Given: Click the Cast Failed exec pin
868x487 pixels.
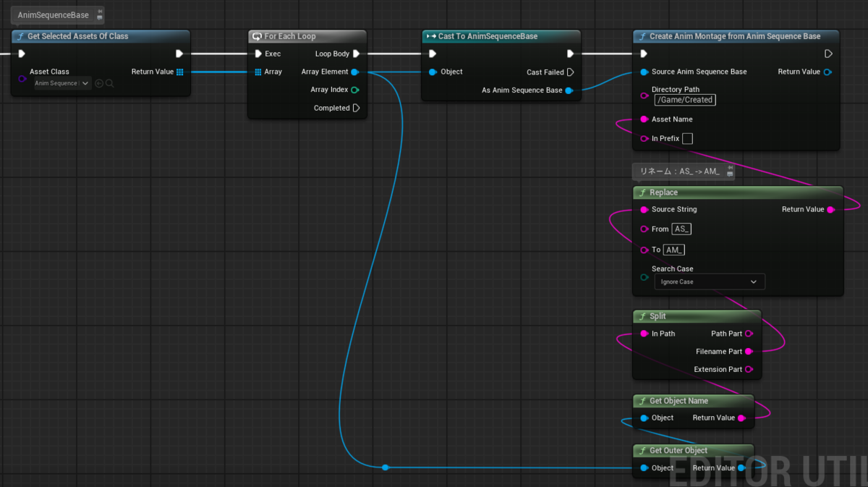Looking at the screenshot, I should point(571,72).
